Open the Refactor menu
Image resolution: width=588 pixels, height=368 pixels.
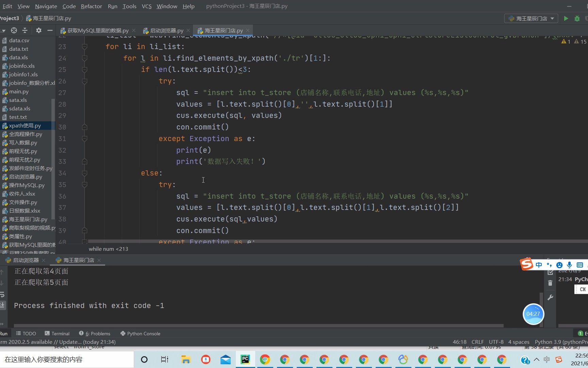(91, 6)
